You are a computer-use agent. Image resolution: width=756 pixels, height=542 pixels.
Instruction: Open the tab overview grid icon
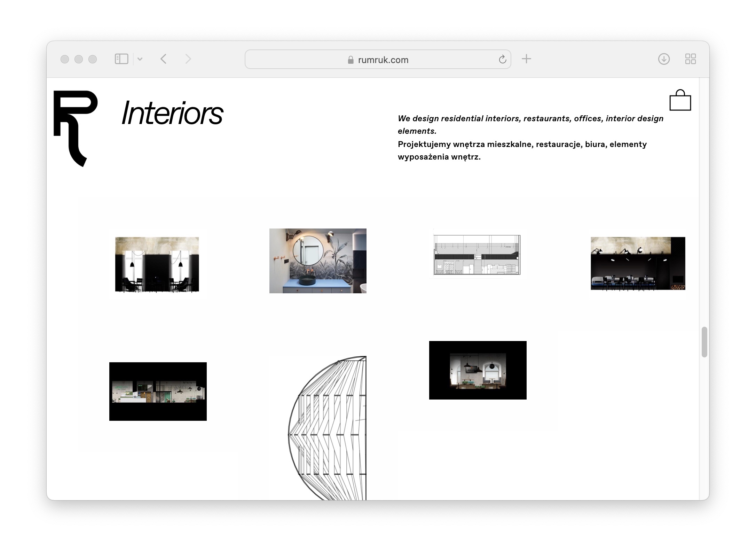point(690,59)
